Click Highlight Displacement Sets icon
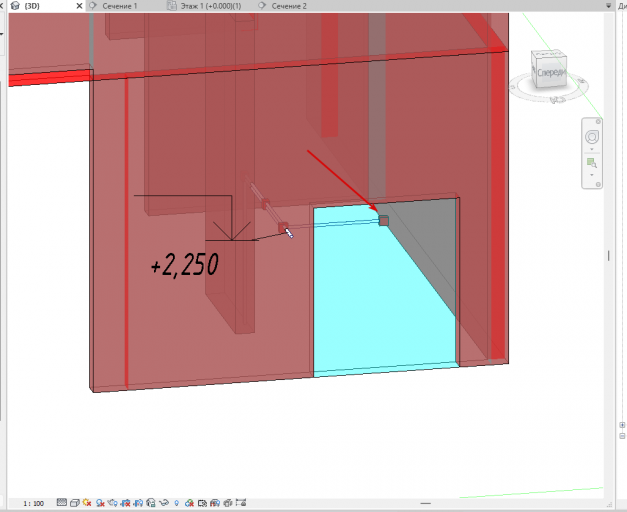Viewport: 627px width, 512px height. (x=228, y=503)
